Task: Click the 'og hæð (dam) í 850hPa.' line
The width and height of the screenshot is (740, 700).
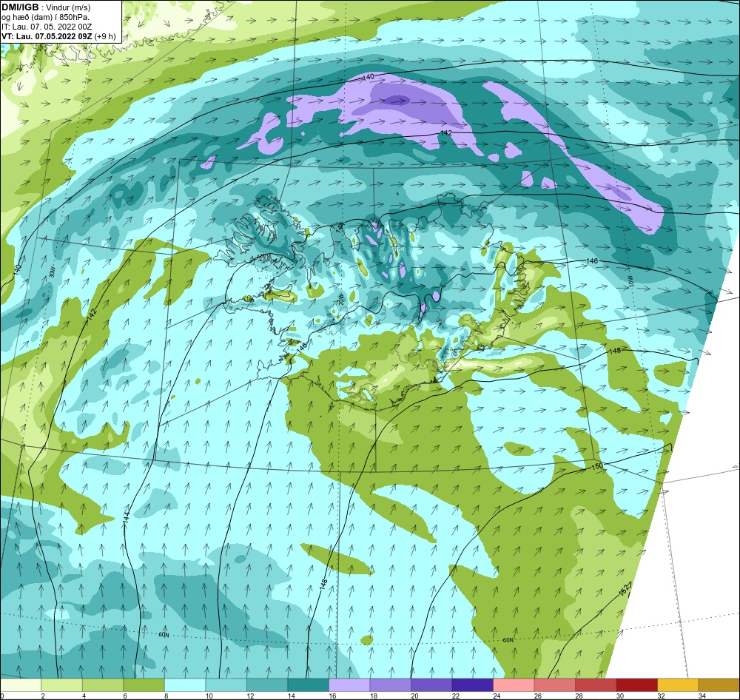Action: pos(45,18)
